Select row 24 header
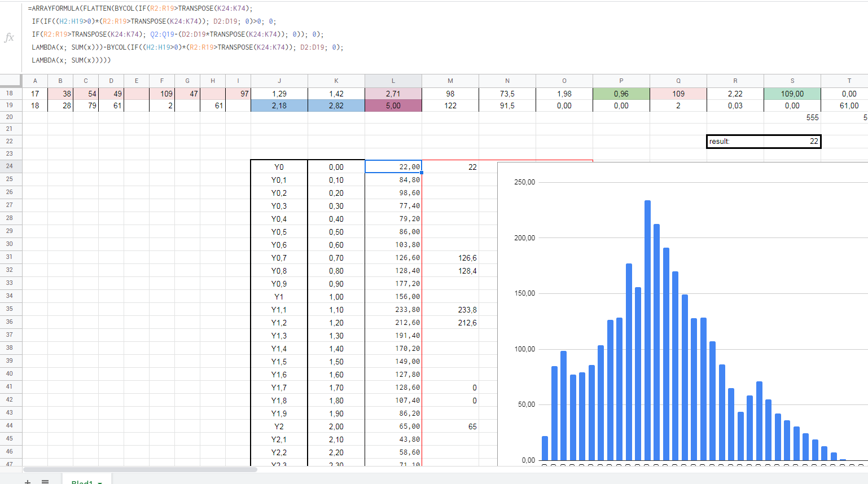Viewport: 868px width, 484px height. [10, 166]
